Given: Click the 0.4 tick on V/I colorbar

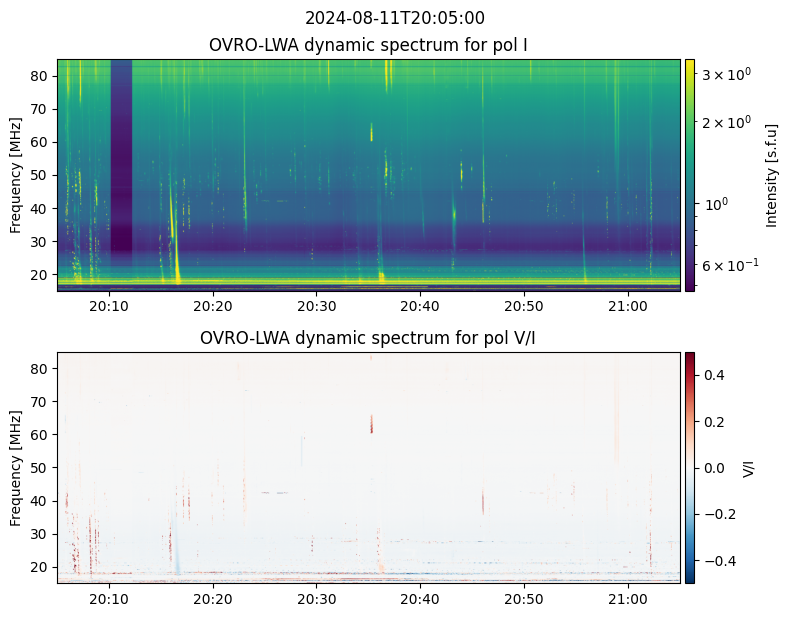Looking at the screenshot, I should [x=714, y=375].
